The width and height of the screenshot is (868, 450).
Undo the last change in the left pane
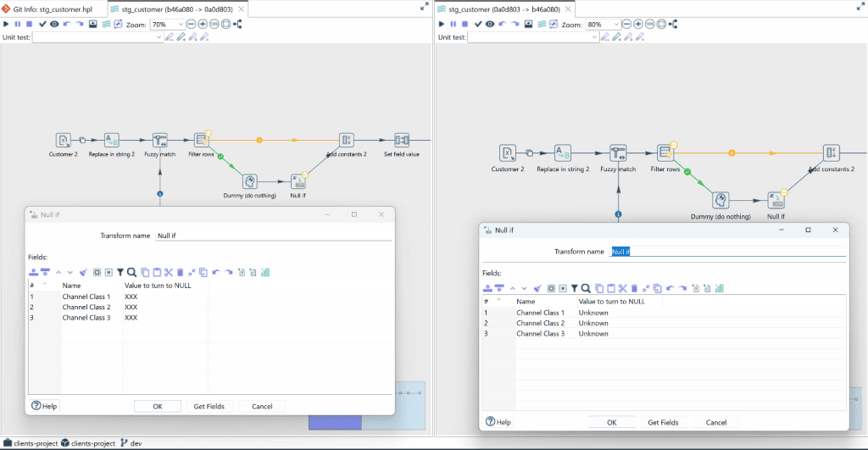[67, 24]
